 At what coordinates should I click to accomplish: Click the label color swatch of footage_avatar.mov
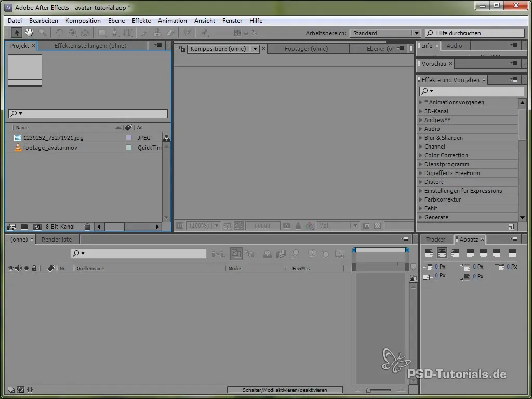point(129,148)
